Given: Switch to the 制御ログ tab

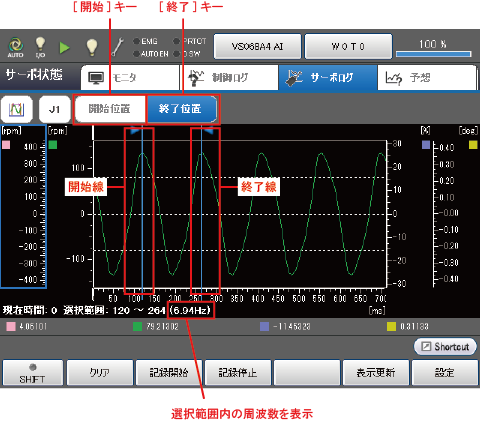Looking at the screenshot, I should tap(229, 77).
